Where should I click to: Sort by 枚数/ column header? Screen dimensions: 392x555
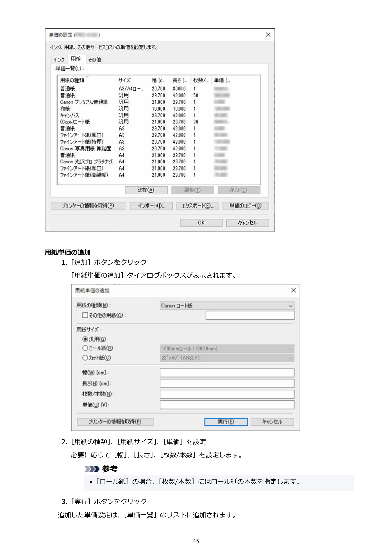click(x=201, y=80)
